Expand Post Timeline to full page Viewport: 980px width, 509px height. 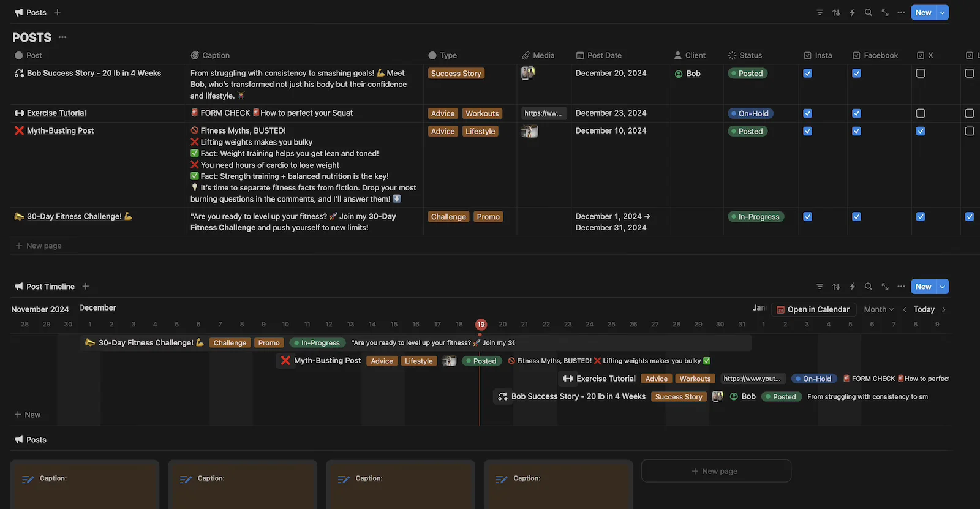(x=885, y=287)
